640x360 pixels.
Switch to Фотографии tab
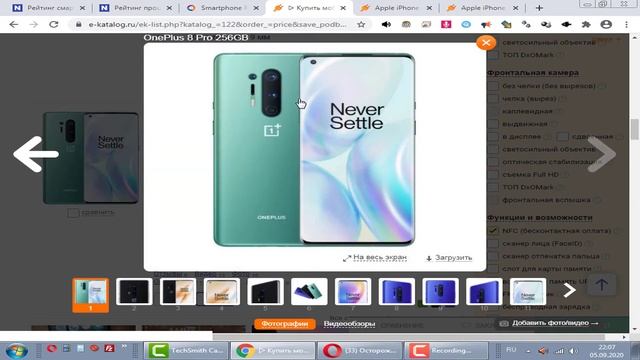(x=284, y=324)
